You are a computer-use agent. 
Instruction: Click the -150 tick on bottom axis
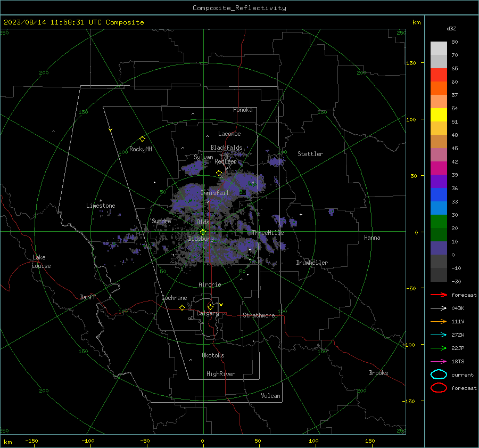(31, 441)
